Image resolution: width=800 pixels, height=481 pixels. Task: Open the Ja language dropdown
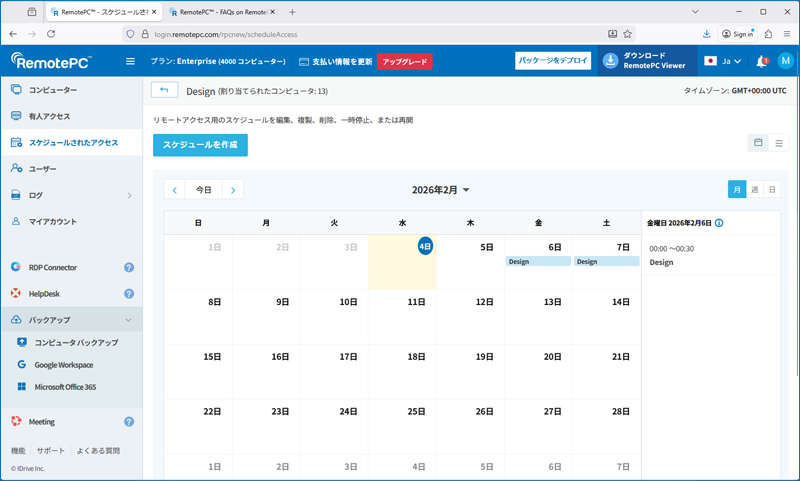[x=723, y=61]
